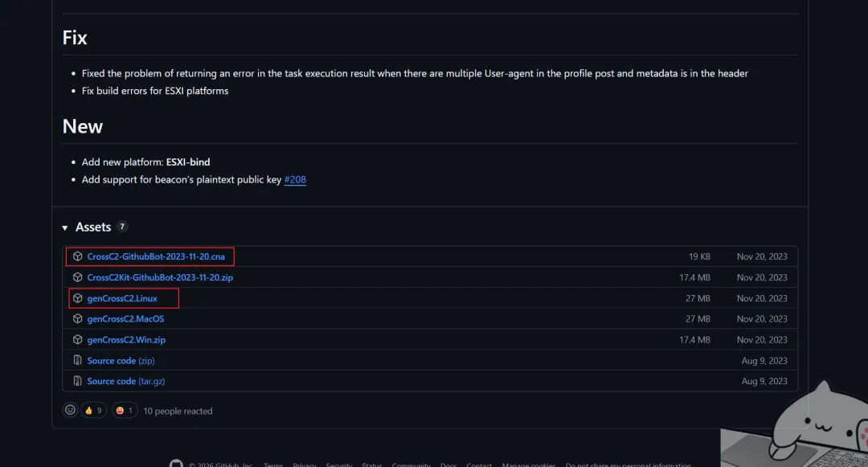Download CrossC2-GithubBot-2023-11-20.cna file

pyautogui.click(x=156, y=256)
